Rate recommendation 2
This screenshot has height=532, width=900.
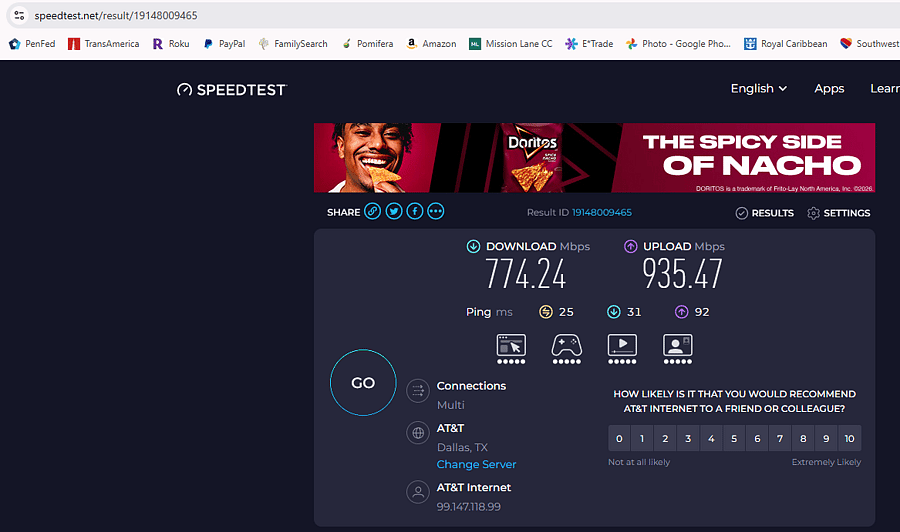(665, 438)
